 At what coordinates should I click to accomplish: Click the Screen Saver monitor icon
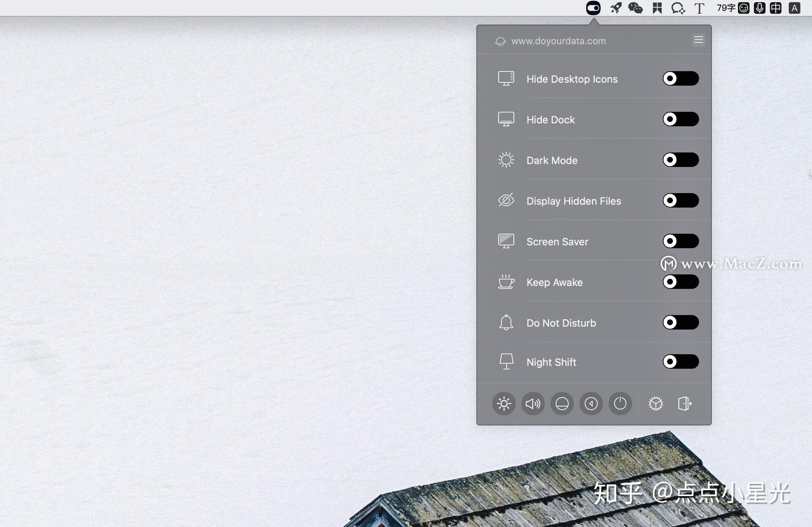506,240
